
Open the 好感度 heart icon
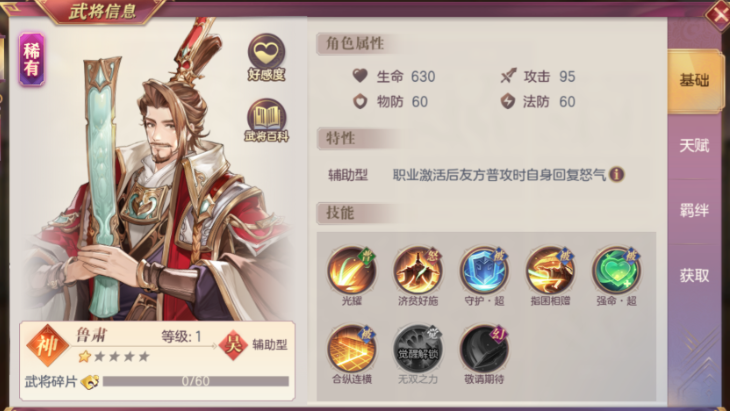266,57
